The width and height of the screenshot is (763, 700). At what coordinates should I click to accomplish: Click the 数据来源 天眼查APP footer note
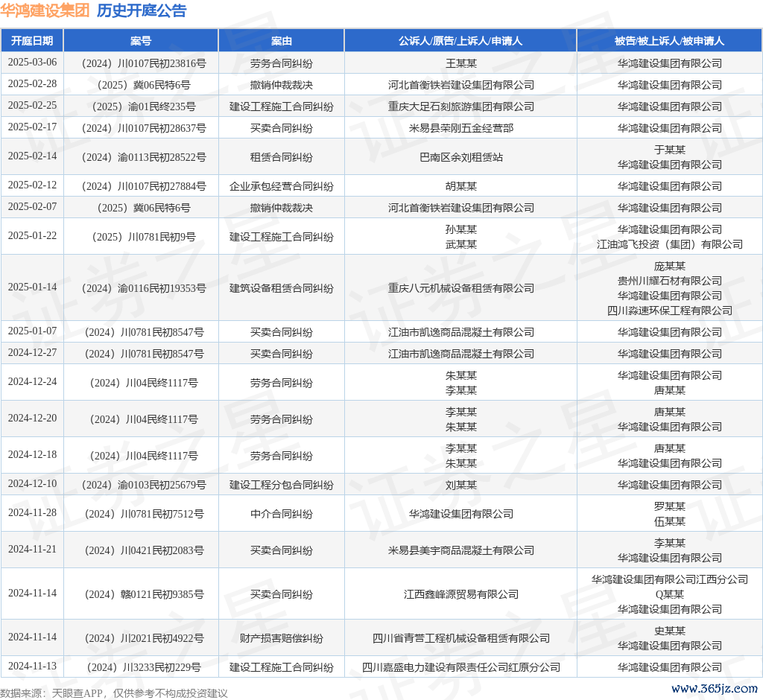114,693
